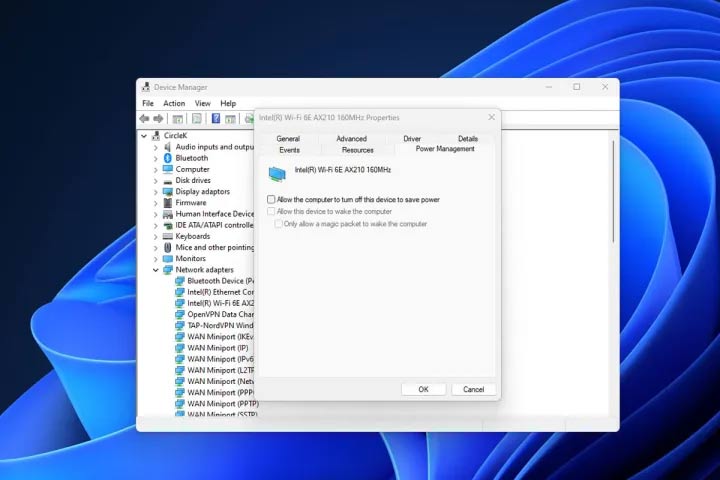This screenshot has width=720, height=480.
Task: Expand the Disk drives category
Action: click(x=156, y=181)
